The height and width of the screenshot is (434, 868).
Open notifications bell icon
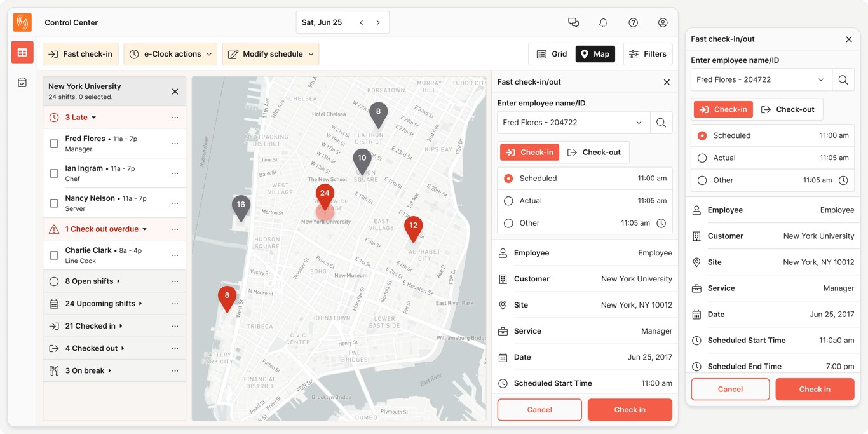click(x=603, y=22)
